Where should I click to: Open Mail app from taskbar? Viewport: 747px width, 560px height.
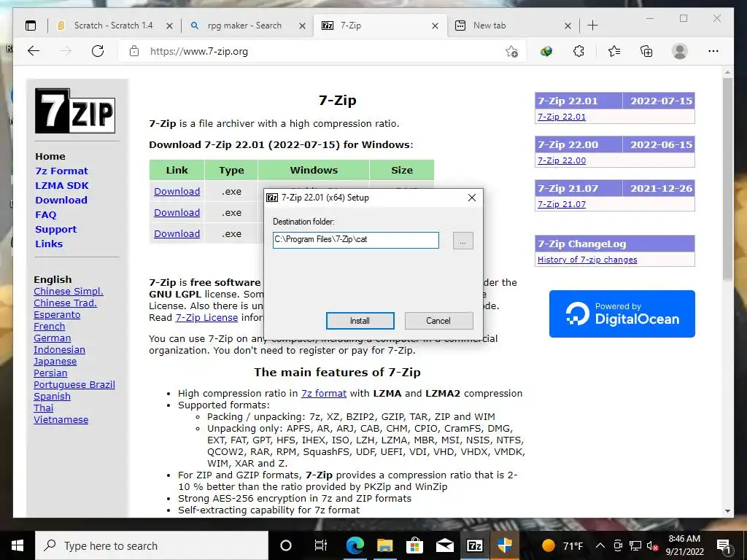444,545
